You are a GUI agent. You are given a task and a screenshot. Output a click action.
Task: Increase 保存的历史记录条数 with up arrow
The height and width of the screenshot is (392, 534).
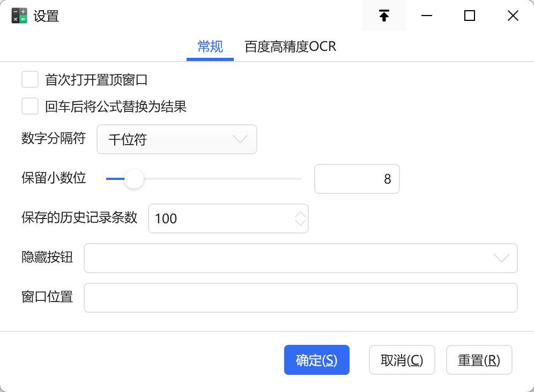coord(300,214)
